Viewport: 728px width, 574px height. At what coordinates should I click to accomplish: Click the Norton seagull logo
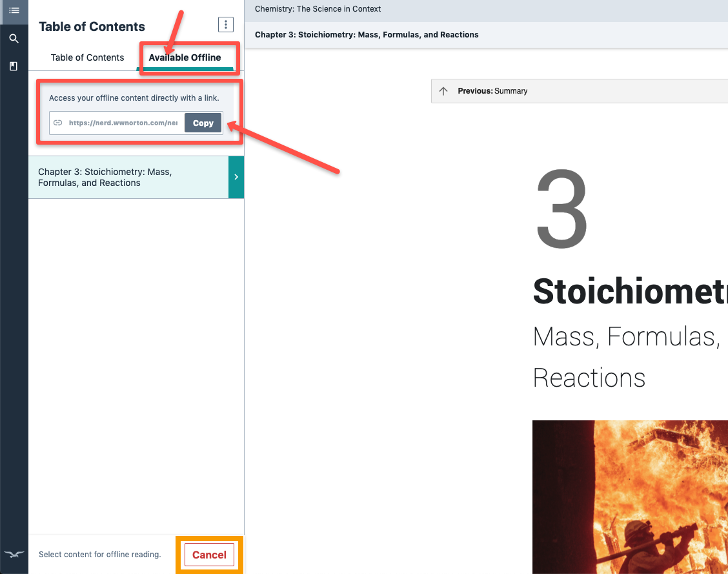[14, 554]
